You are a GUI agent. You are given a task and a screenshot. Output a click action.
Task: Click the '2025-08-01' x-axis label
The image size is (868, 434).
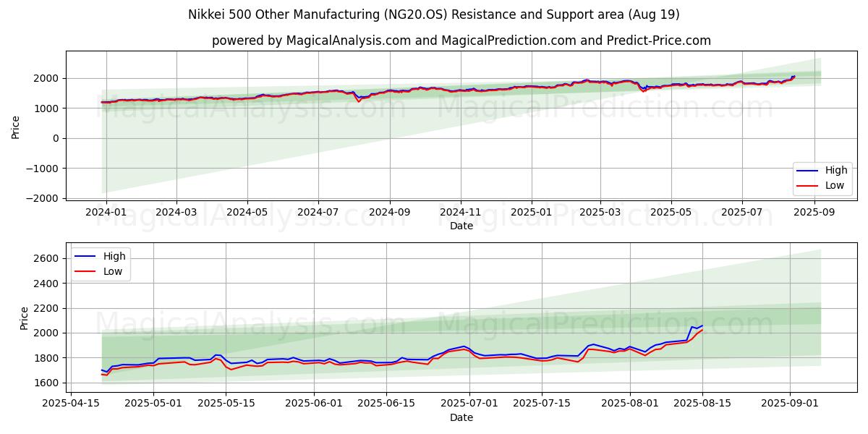click(x=631, y=404)
